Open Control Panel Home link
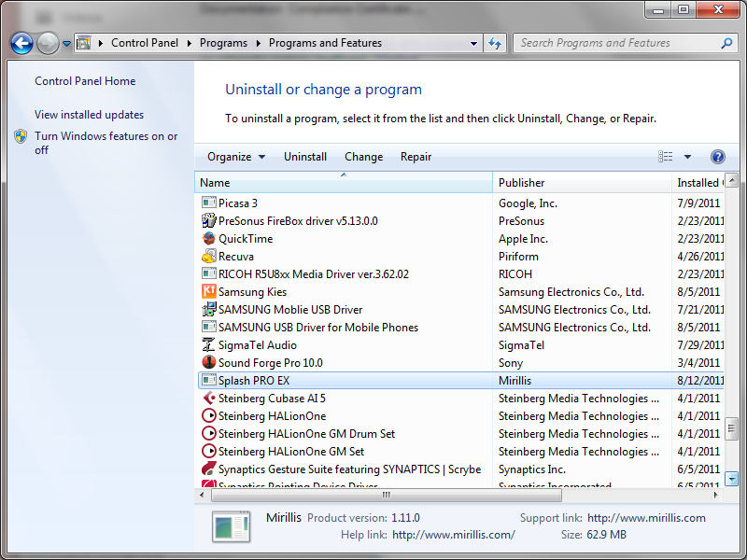747x560 pixels. [85, 81]
